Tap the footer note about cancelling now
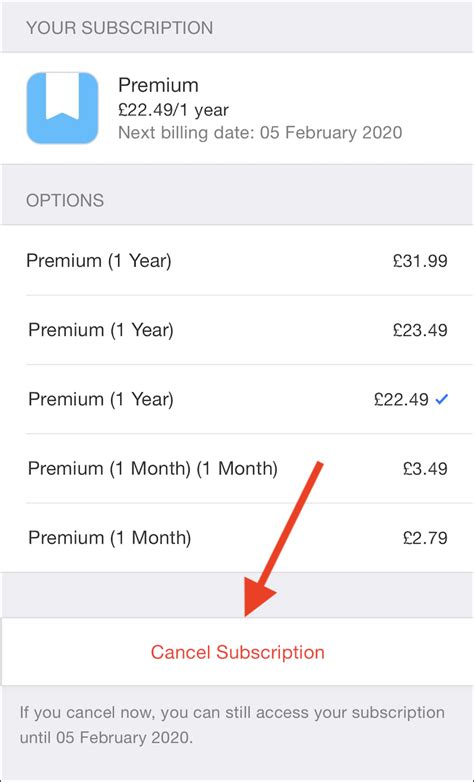The image size is (474, 782). tap(232, 724)
